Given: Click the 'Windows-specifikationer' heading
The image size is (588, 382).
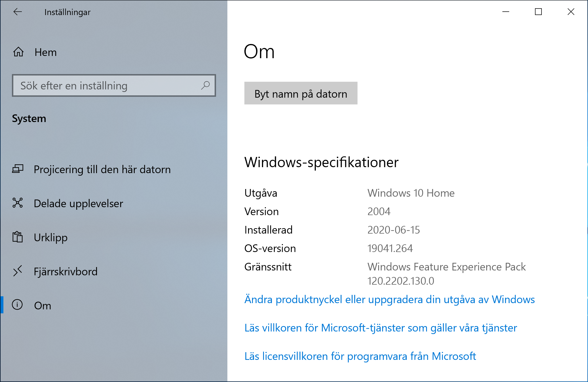Looking at the screenshot, I should pos(321,162).
